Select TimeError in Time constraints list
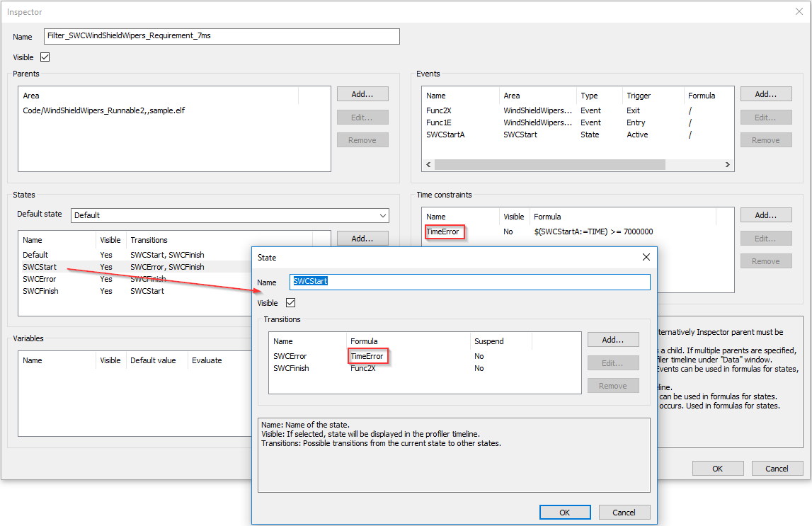 point(444,231)
